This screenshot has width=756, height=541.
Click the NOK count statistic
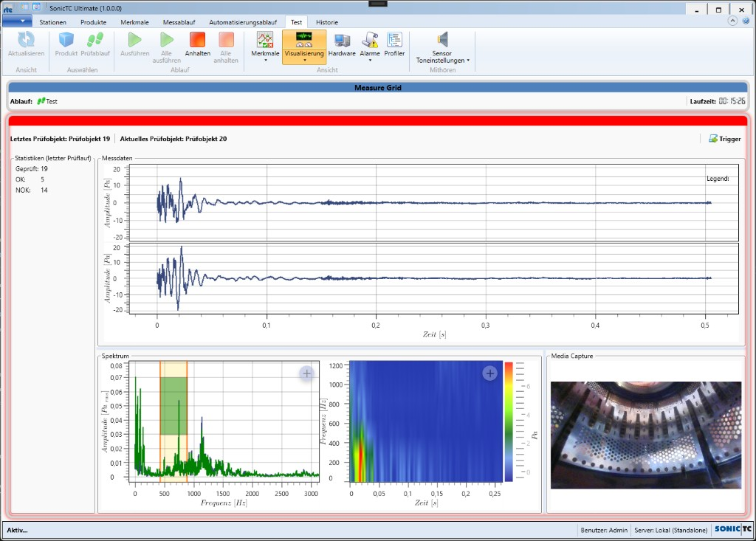(x=31, y=190)
